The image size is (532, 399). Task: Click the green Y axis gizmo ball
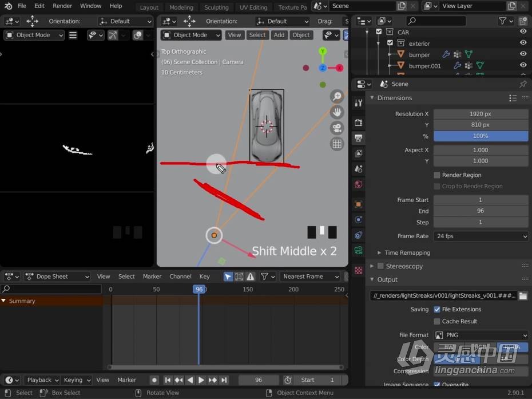(323, 52)
